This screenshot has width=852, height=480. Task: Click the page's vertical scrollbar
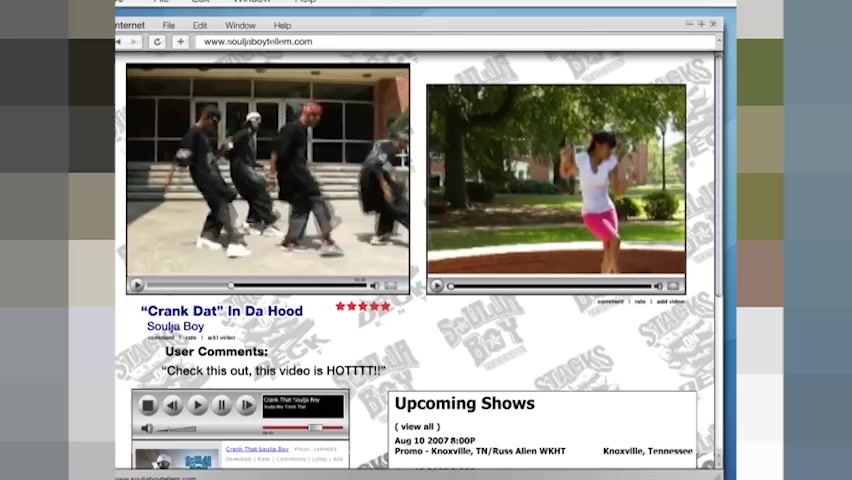[719, 258]
